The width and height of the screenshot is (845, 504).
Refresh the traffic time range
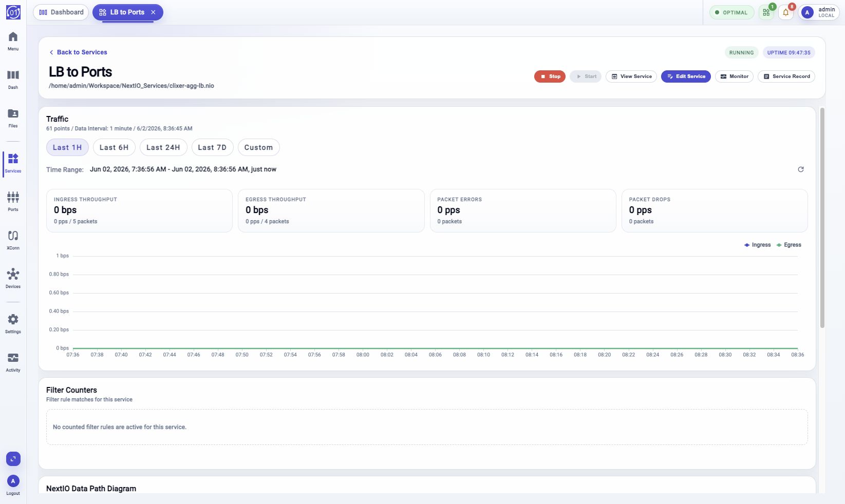[801, 169]
